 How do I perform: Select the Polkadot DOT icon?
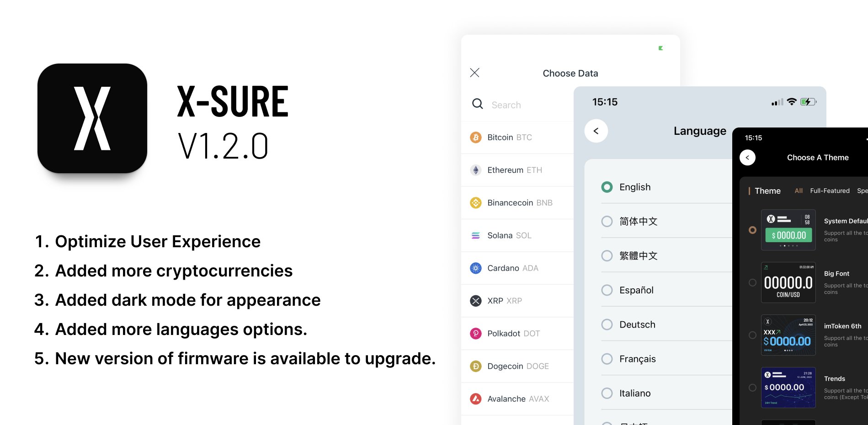(x=476, y=333)
